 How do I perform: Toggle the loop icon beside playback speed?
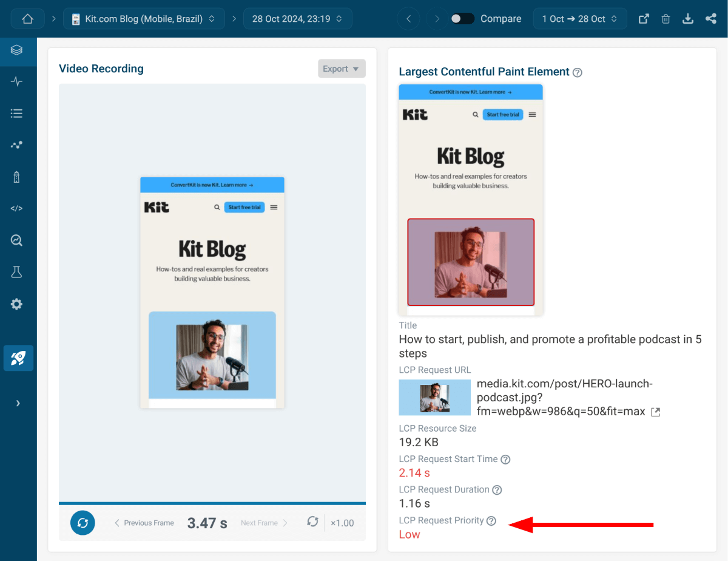point(312,522)
